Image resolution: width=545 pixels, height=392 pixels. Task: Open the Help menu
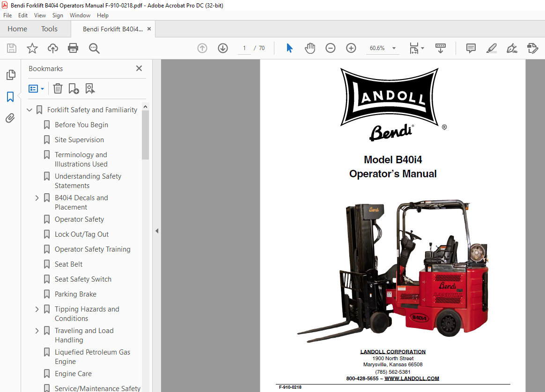103,15
